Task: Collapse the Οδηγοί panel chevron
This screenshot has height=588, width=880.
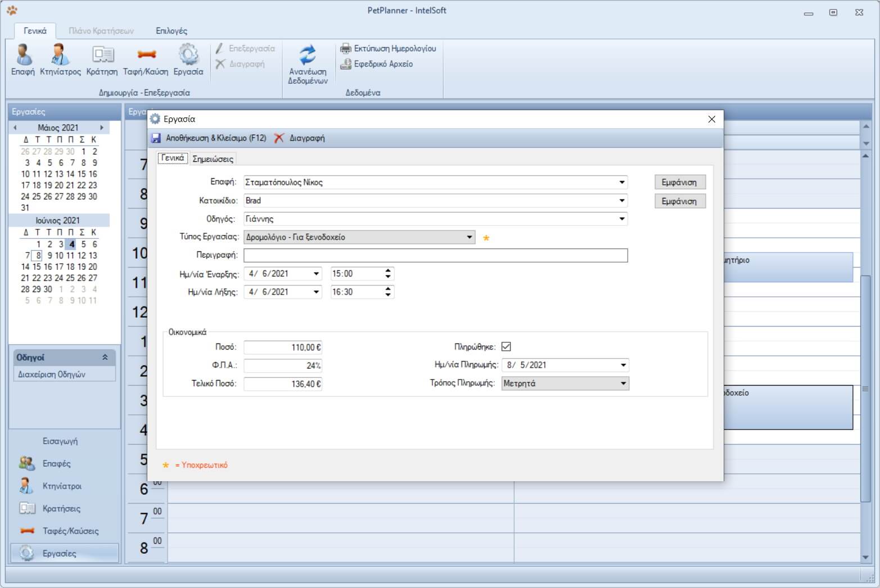Action: pyautogui.click(x=105, y=358)
